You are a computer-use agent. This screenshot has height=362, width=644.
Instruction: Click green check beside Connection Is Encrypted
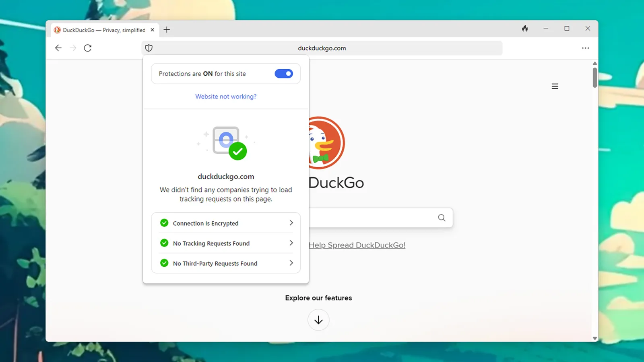[164, 223]
